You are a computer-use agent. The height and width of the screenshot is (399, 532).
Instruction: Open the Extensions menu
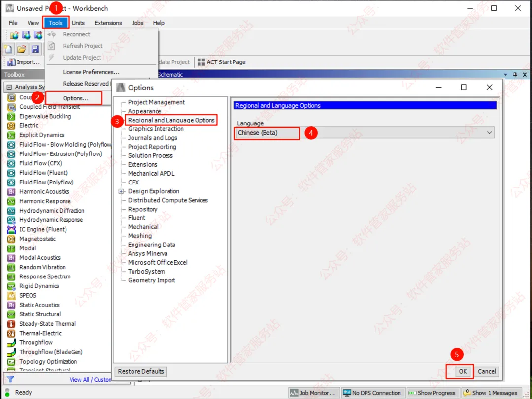click(108, 23)
